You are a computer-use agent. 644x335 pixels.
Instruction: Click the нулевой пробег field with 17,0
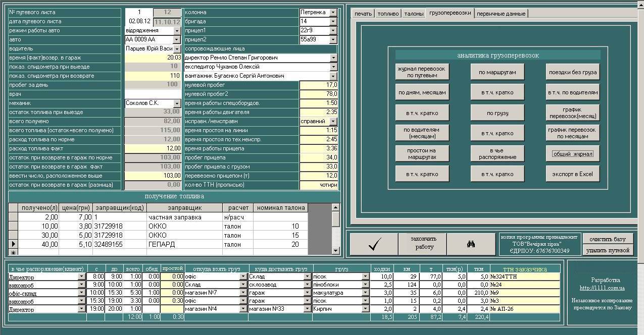319,85
